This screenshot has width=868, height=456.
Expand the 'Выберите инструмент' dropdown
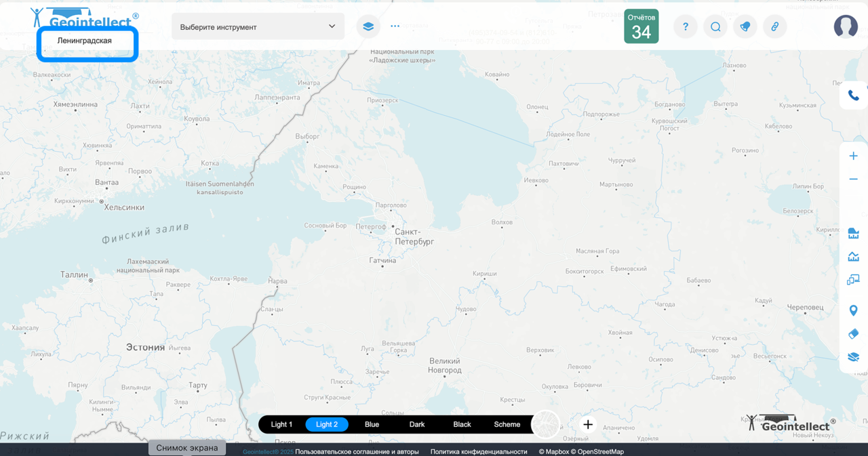point(258,26)
